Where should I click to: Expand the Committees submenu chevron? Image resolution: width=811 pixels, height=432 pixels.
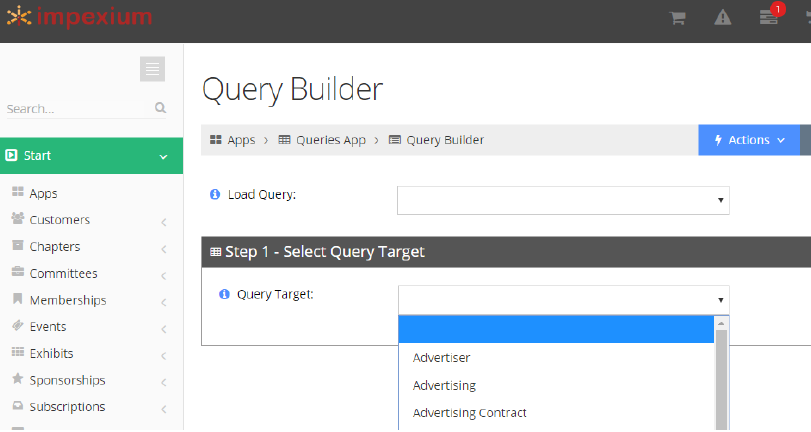[x=163, y=276]
